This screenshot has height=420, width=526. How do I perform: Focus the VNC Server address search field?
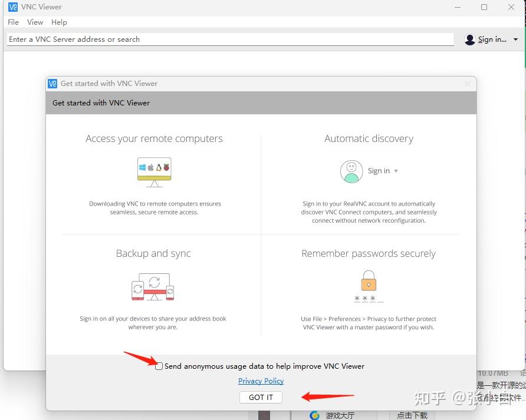pyautogui.click(x=230, y=39)
